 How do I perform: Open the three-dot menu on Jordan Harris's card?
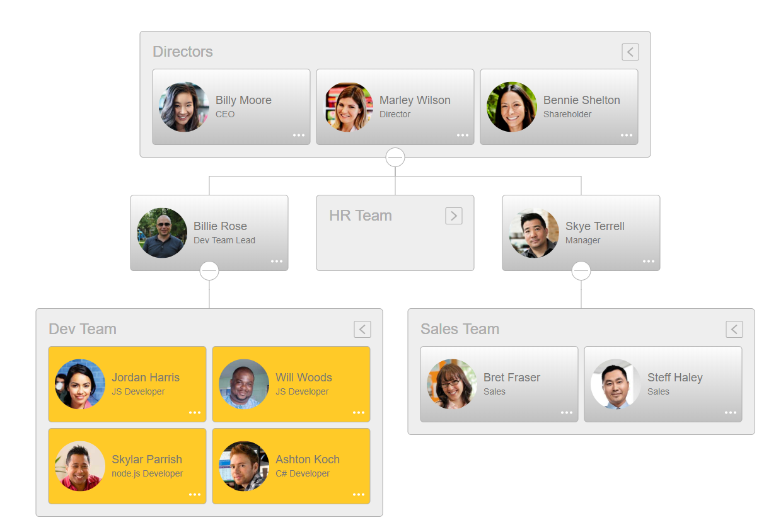click(x=195, y=412)
